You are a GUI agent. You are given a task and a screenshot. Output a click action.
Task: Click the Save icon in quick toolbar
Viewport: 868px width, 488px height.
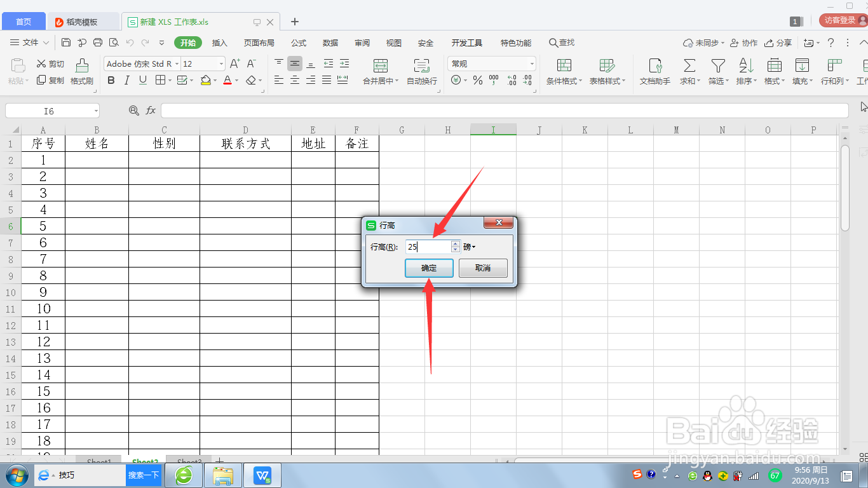coord(66,43)
